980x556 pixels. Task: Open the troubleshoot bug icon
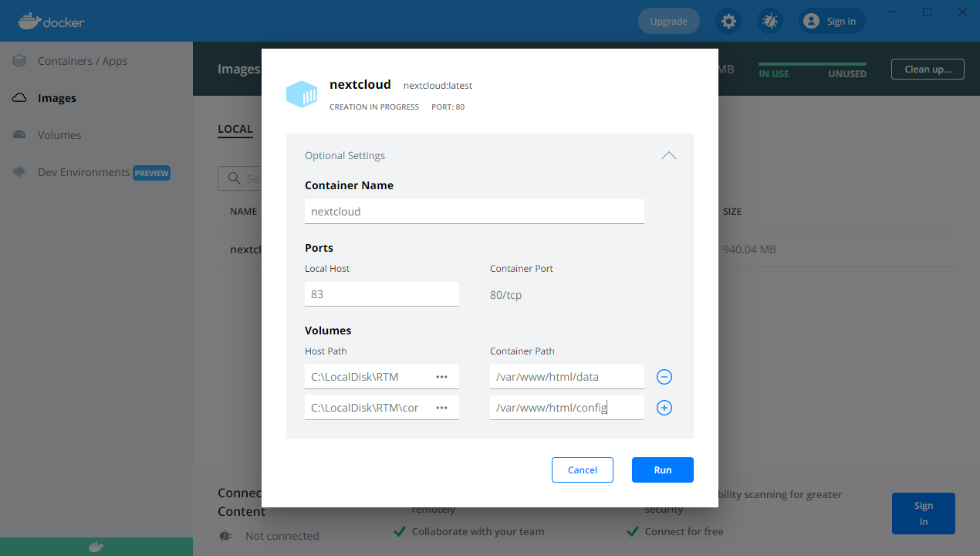(x=770, y=21)
